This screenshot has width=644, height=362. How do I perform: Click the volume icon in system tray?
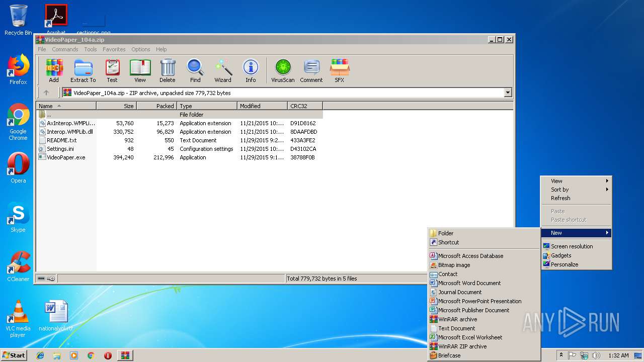(x=596, y=355)
